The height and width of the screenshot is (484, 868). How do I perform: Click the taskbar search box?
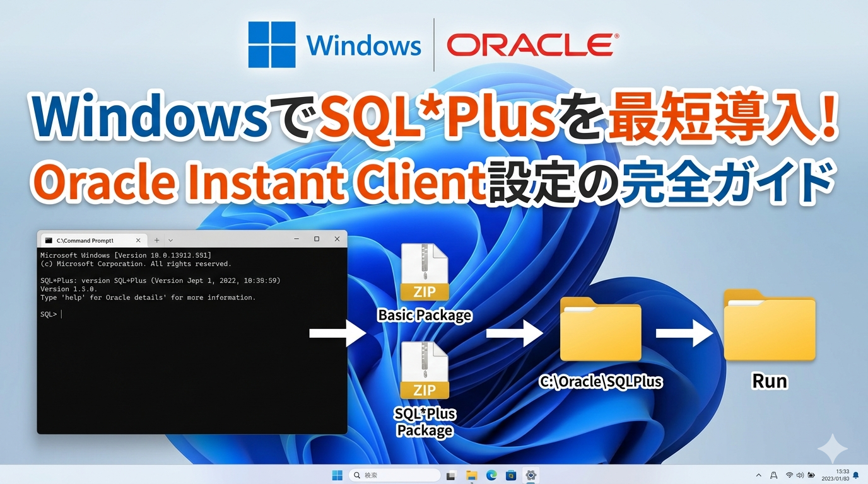395,475
